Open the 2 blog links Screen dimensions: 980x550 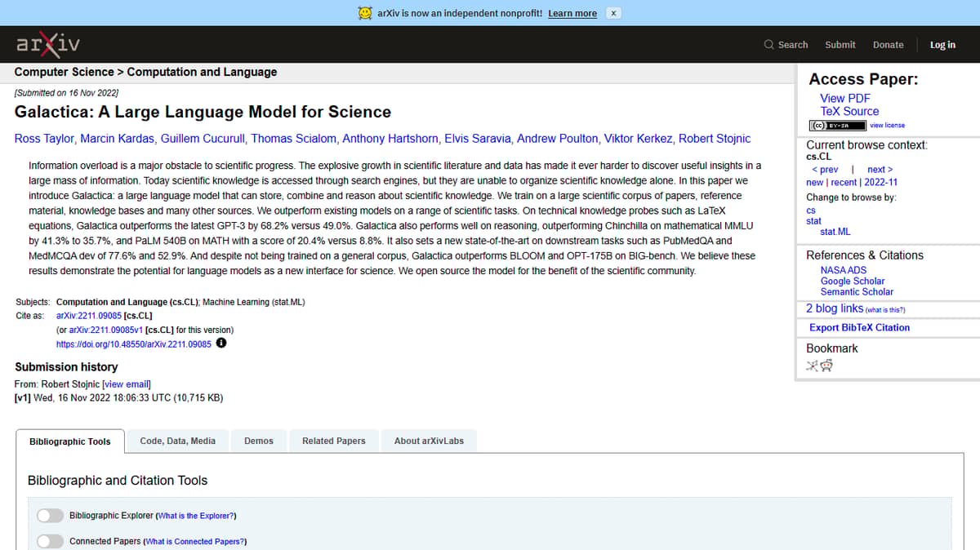click(835, 308)
